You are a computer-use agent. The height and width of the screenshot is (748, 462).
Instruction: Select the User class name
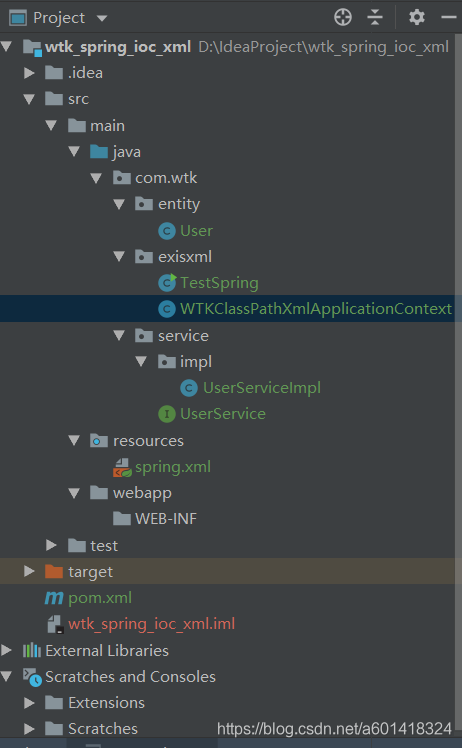pyautogui.click(x=196, y=231)
